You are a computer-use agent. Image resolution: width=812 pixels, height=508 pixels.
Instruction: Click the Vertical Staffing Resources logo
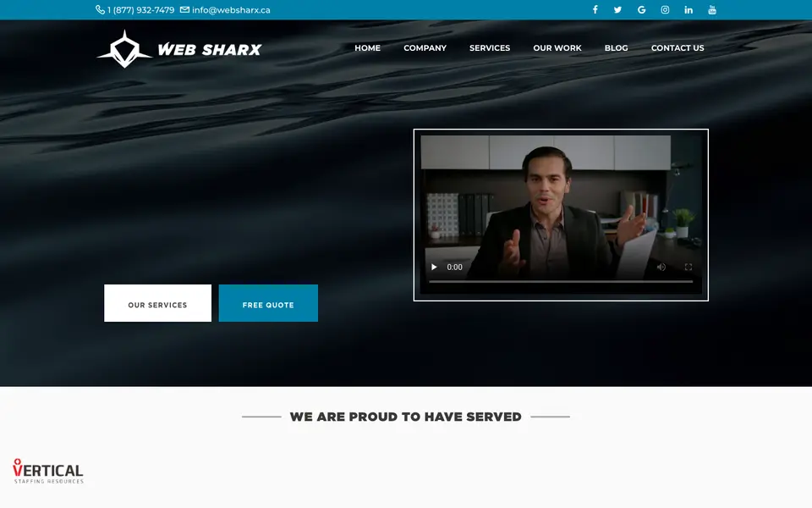48,472
